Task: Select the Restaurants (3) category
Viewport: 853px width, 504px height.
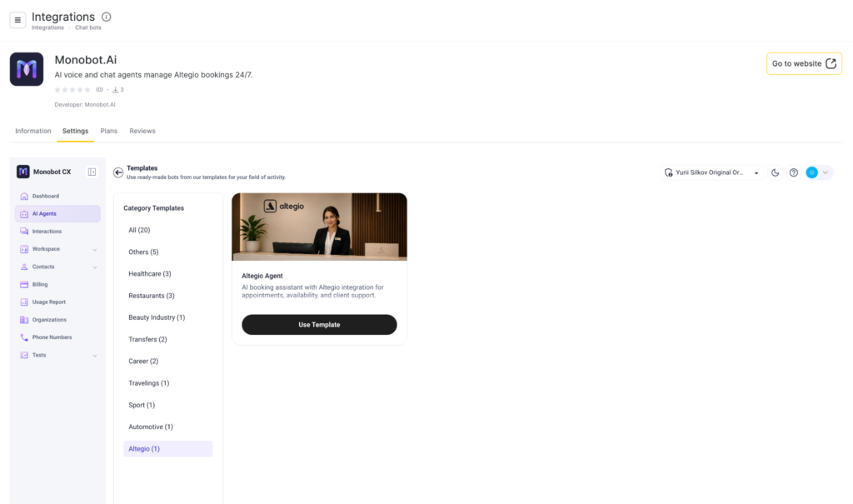Action: coord(167,296)
